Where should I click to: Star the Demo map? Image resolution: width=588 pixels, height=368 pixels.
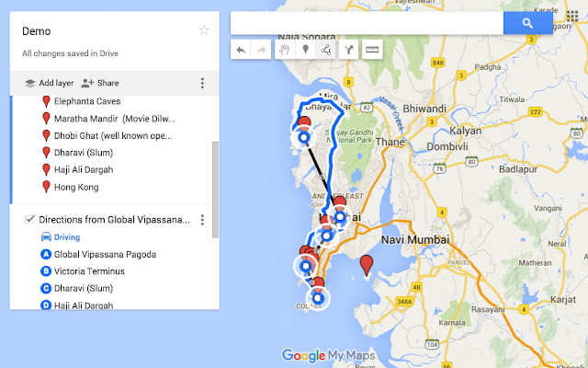pyautogui.click(x=204, y=30)
